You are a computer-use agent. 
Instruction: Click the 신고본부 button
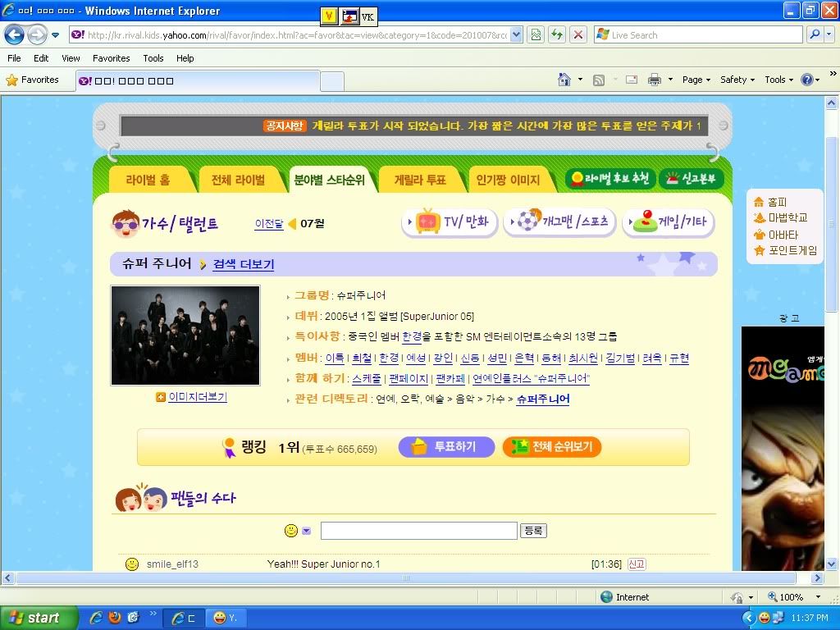[691, 179]
